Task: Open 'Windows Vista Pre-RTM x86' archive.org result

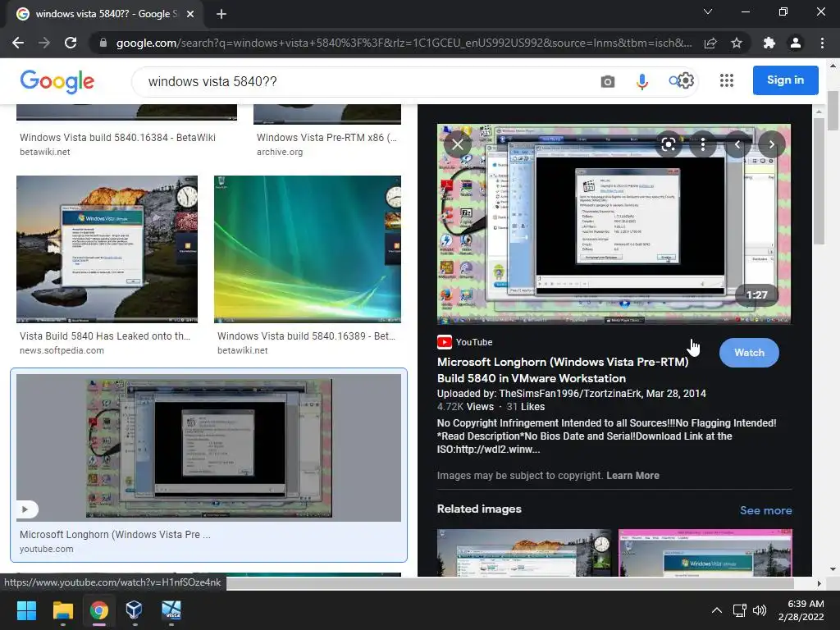Action: 326,138
